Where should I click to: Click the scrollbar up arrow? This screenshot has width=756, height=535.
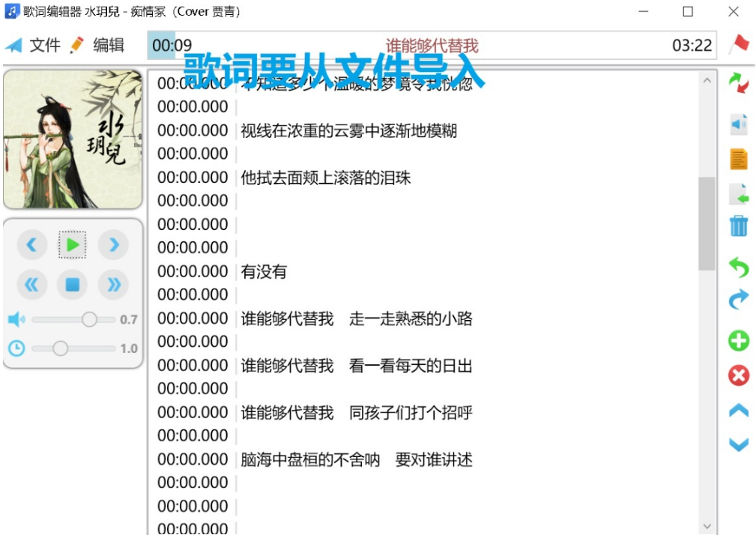click(x=707, y=80)
